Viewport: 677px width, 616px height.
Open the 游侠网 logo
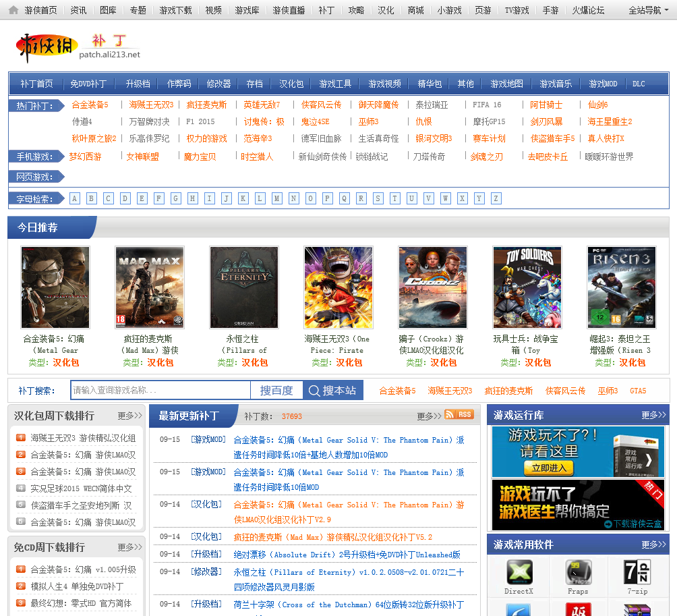[x=47, y=47]
